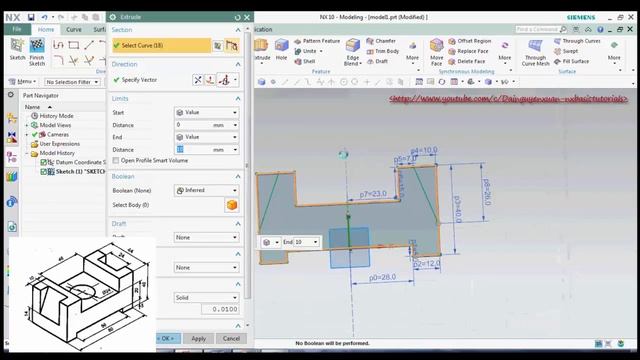This screenshot has height=360, width=640.
Task: Click the Reverse Direction icon
Action: point(198,80)
